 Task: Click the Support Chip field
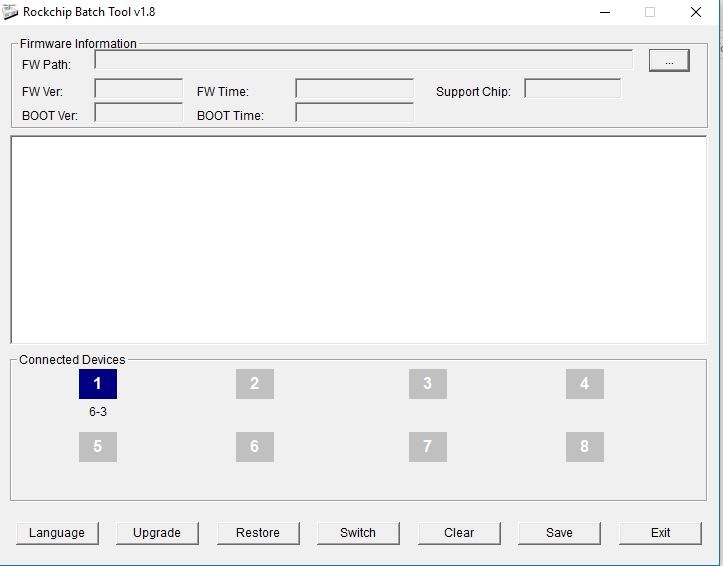[572, 89]
